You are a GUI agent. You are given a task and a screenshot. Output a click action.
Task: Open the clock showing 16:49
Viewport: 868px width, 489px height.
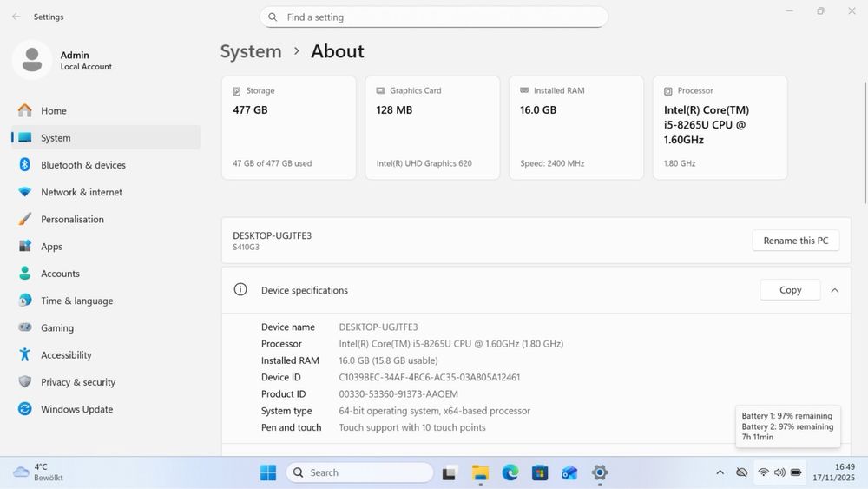[833, 472]
